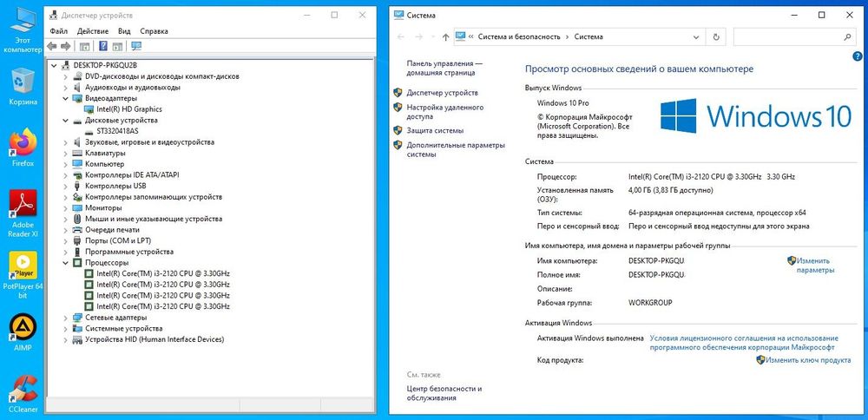
Task: Toggle the action pane toolbar icon
Action: [x=117, y=46]
